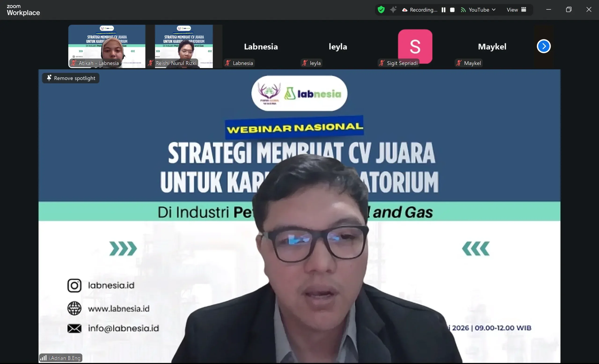
Task: Click the blue arrow to see more participants
Action: tap(544, 46)
